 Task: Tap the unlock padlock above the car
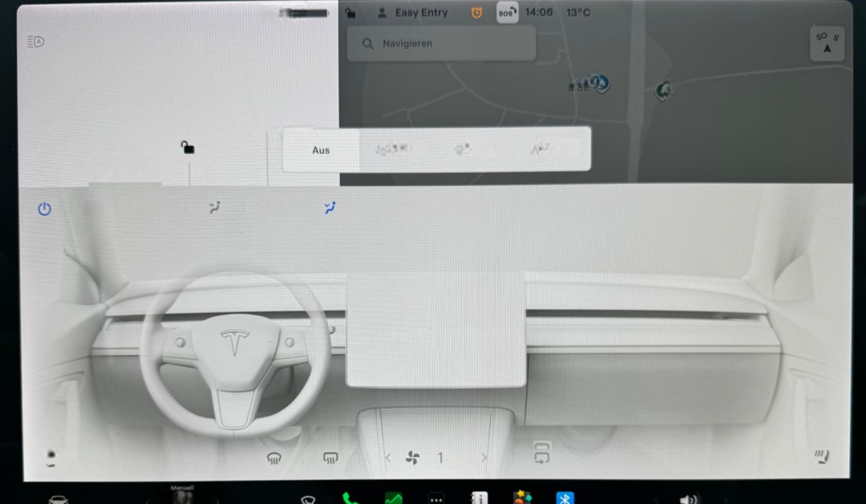187,147
